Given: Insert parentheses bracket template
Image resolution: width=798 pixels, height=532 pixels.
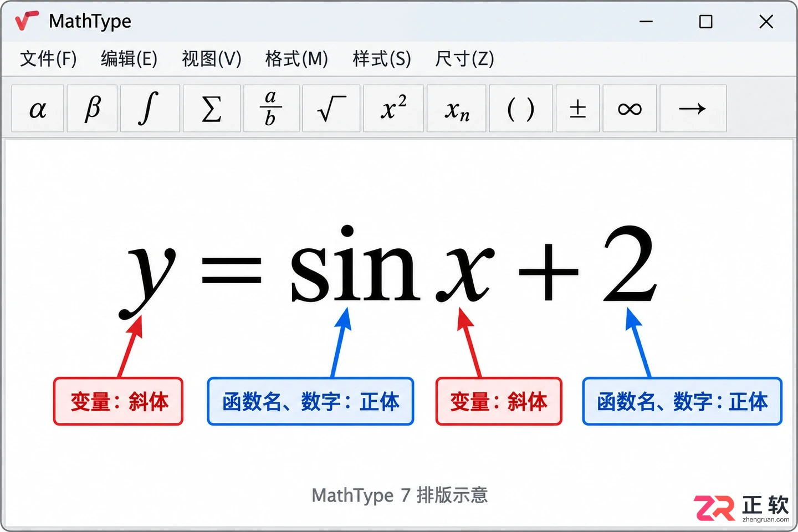Looking at the screenshot, I should (521, 109).
